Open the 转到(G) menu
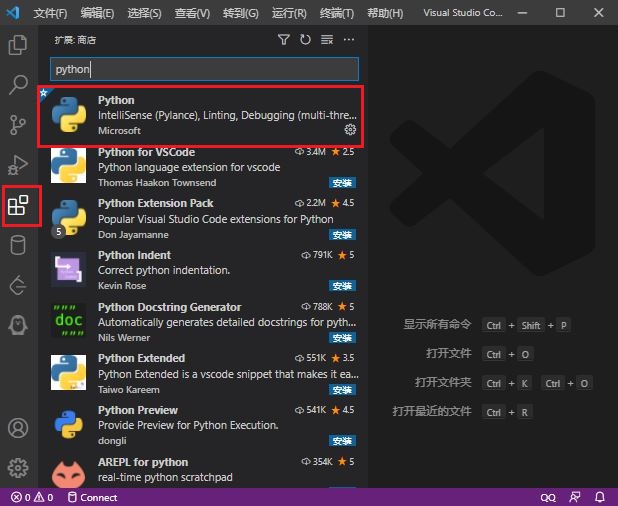The height and width of the screenshot is (506, 618). [240, 13]
